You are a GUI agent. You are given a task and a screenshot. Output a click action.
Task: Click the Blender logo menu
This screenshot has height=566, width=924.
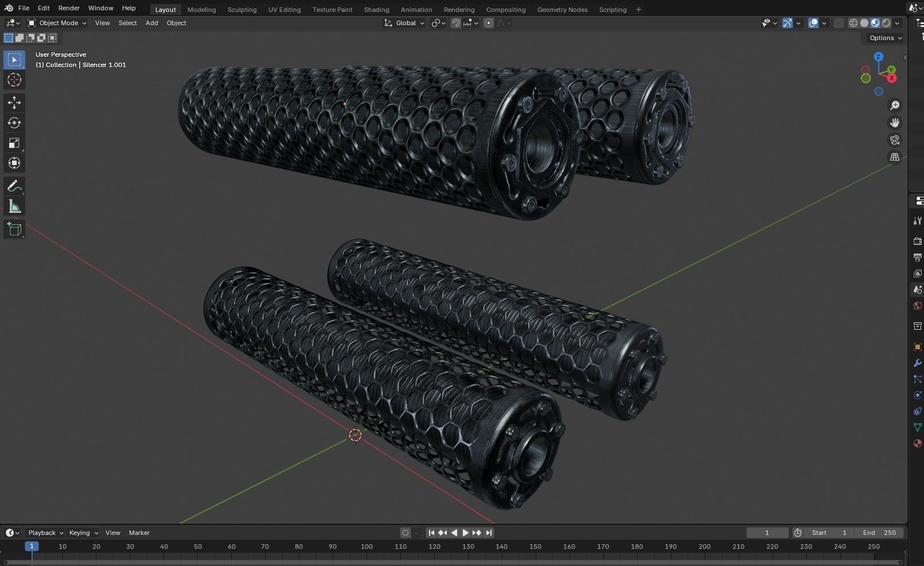coord(9,8)
